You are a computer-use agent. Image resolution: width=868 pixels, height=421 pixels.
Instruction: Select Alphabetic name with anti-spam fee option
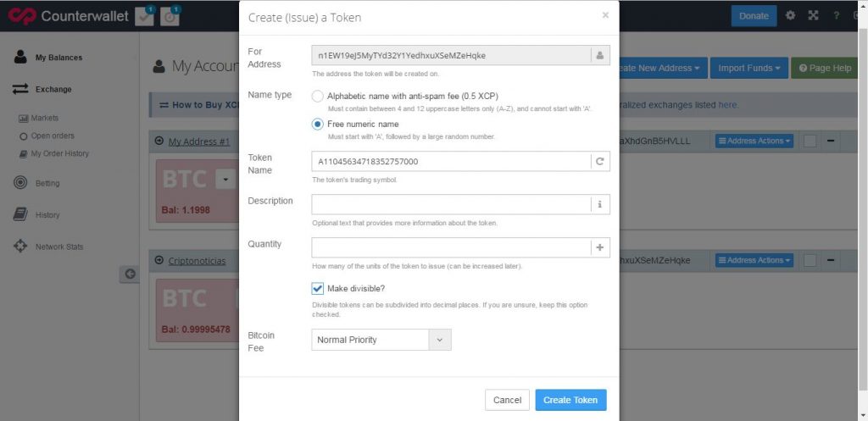coord(317,97)
